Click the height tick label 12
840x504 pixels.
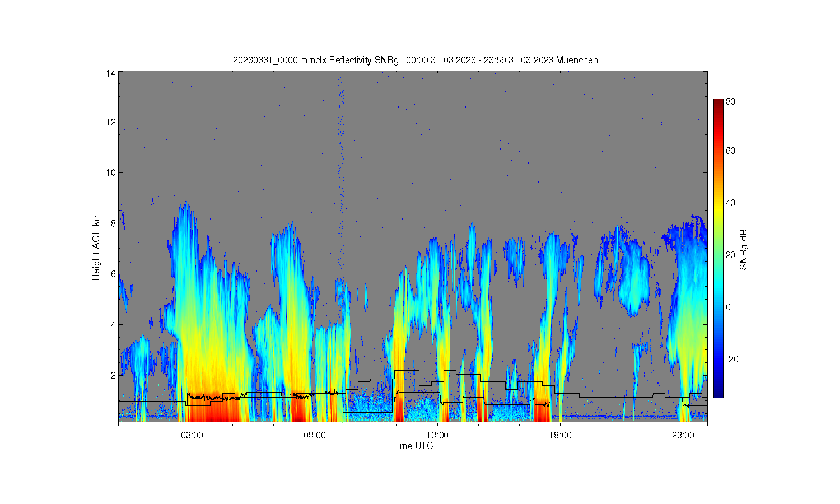point(111,122)
